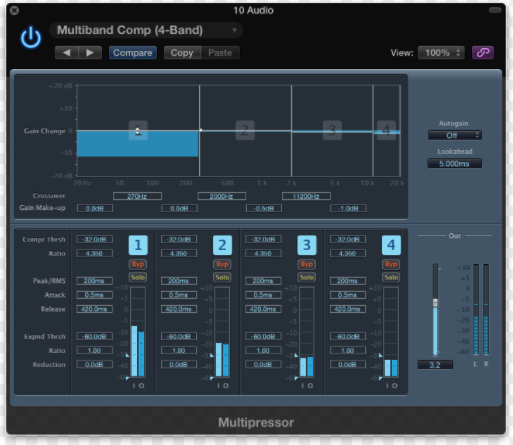Click band 1 Expnd Thrsh -60.0dB field
Screen dimensions: 513x445
[95, 337]
